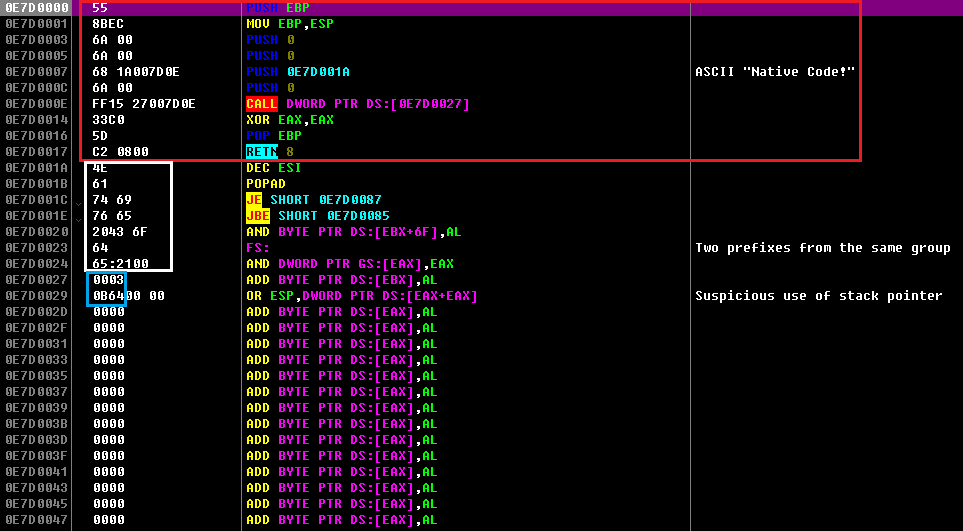Select address 0E7D001A
This screenshot has width=963, height=531.
pyautogui.click(x=36, y=168)
